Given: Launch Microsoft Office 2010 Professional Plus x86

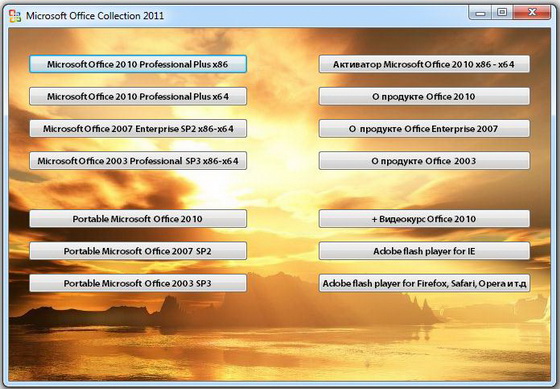Looking at the screenshot, I should tap(138, 64).
